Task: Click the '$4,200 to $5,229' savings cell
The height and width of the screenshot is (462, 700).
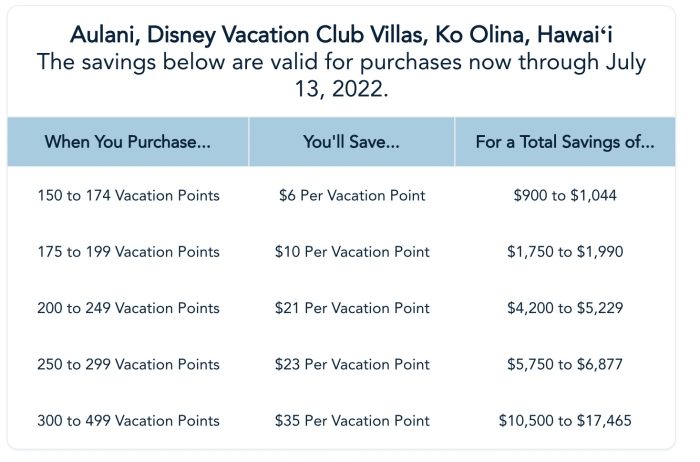Action: (565, 308)
